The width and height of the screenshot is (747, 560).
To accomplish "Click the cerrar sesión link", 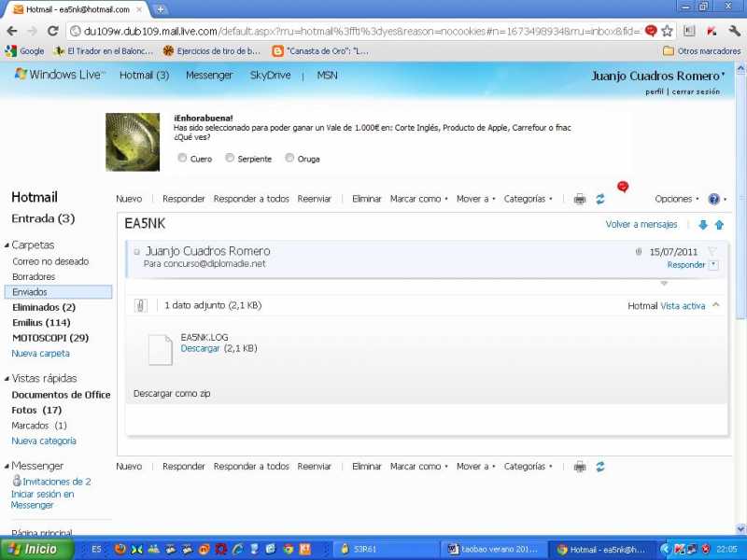I will pos(696,91).
